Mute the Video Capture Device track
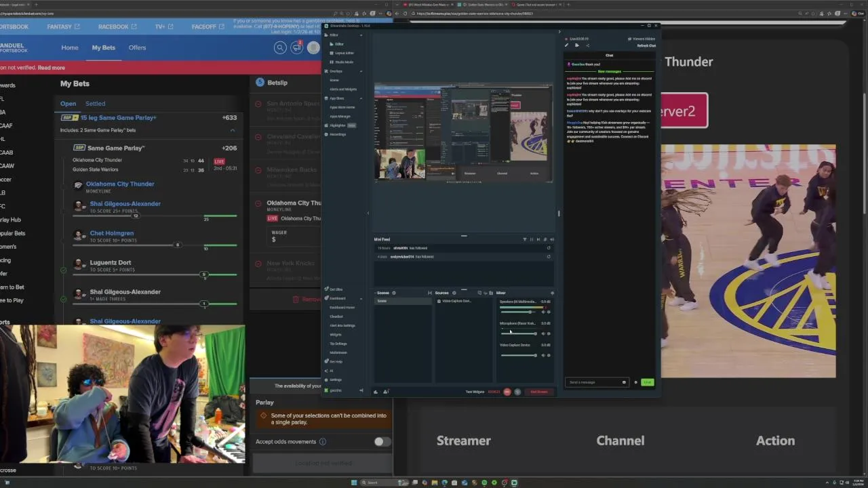 coord(543,355)
